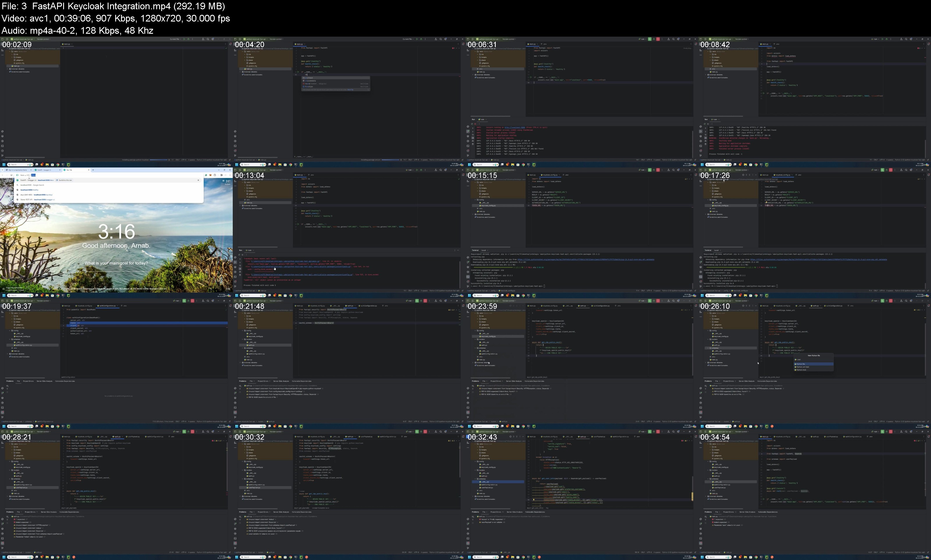Open the thumbnail stamped 00:21:48
The width and height of the screenshot is (931, 560).
click(x=349, y=364)
